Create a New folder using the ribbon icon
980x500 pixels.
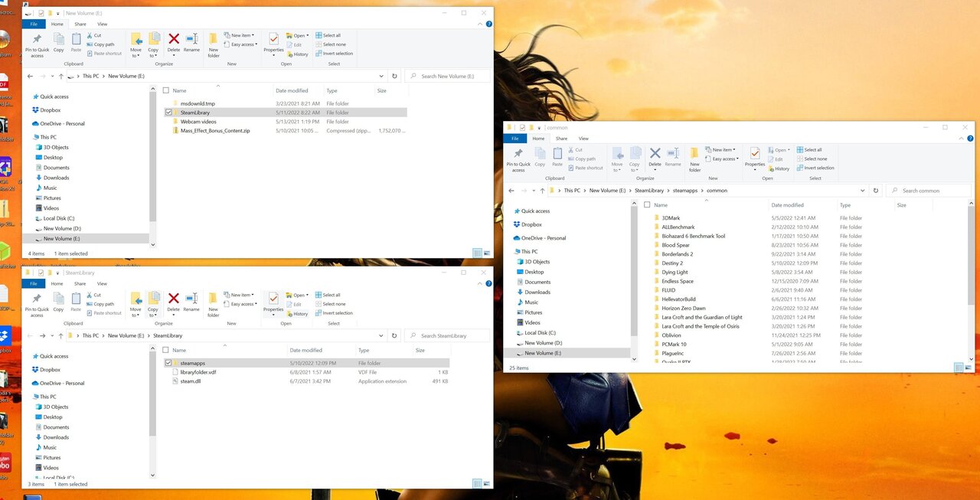[x=213, y=44]
